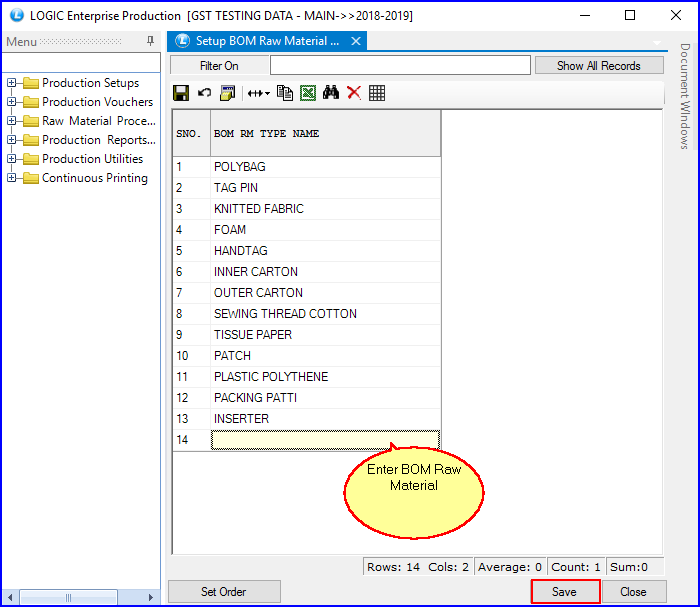Click the Close button at bottom

coord(633,591)
